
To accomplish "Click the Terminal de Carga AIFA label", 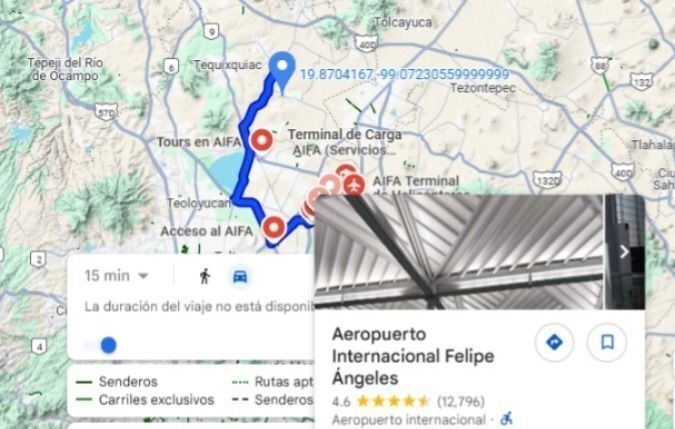I will 344,142.
